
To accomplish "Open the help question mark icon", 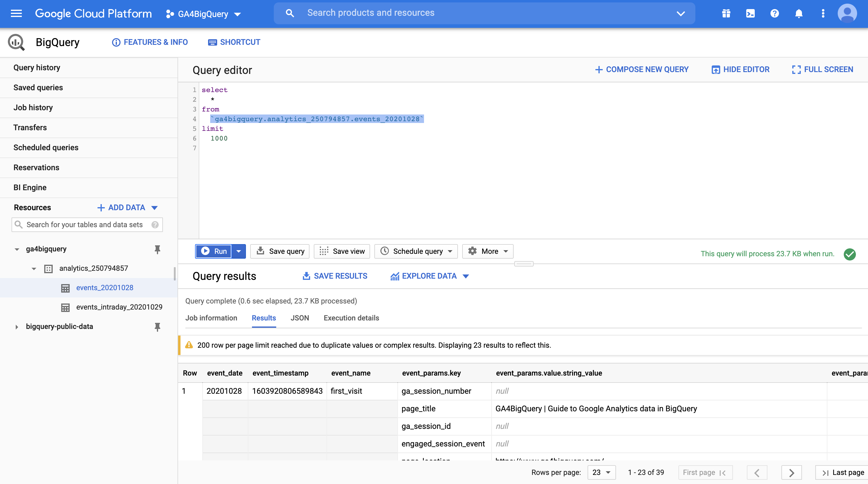I will [774, 14].
